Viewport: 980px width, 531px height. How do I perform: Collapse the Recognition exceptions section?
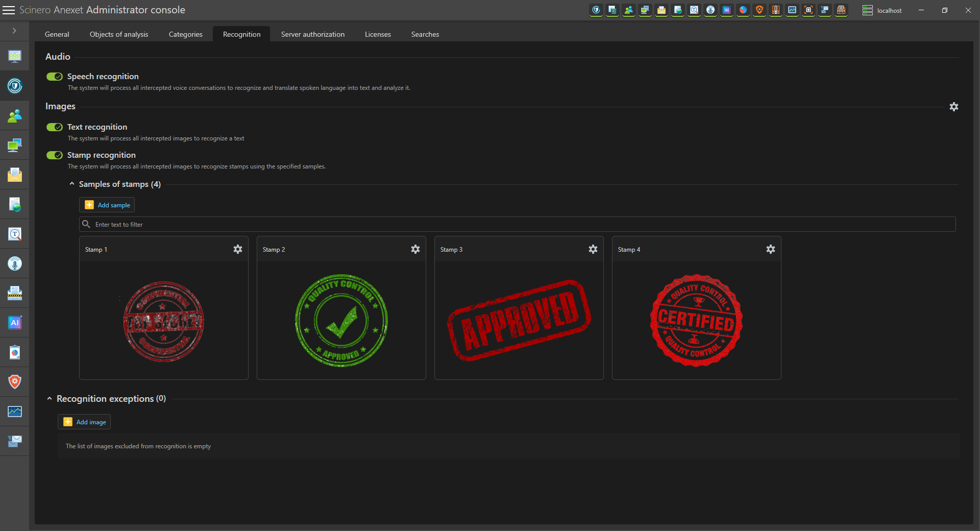point(50,399)
